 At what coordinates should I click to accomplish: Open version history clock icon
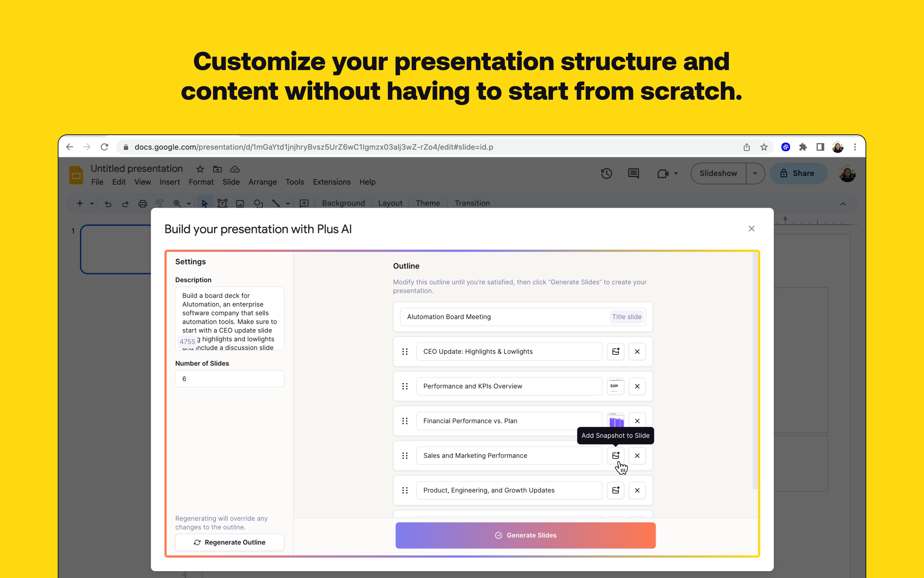[606, 173]
